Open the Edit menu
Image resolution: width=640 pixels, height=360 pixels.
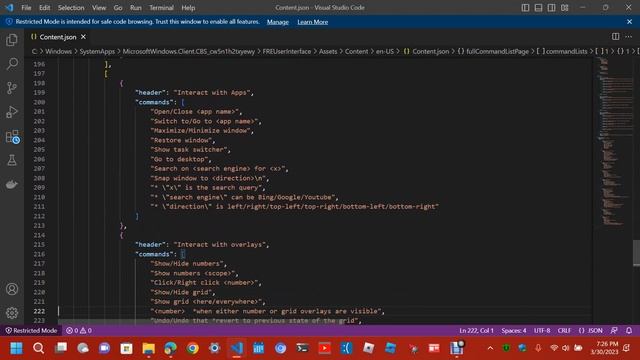pos(44,8)
